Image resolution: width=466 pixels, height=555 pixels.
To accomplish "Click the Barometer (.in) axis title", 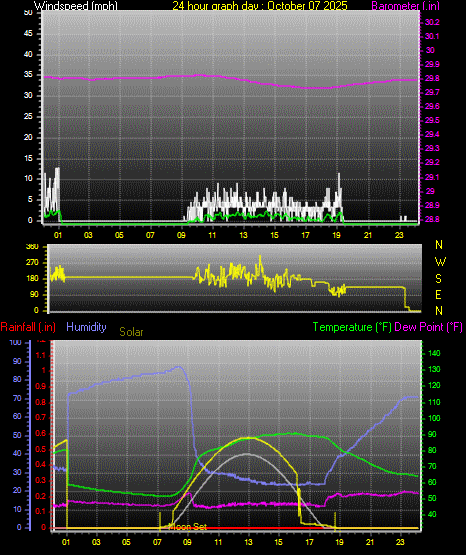I will [x=405, y=6].
